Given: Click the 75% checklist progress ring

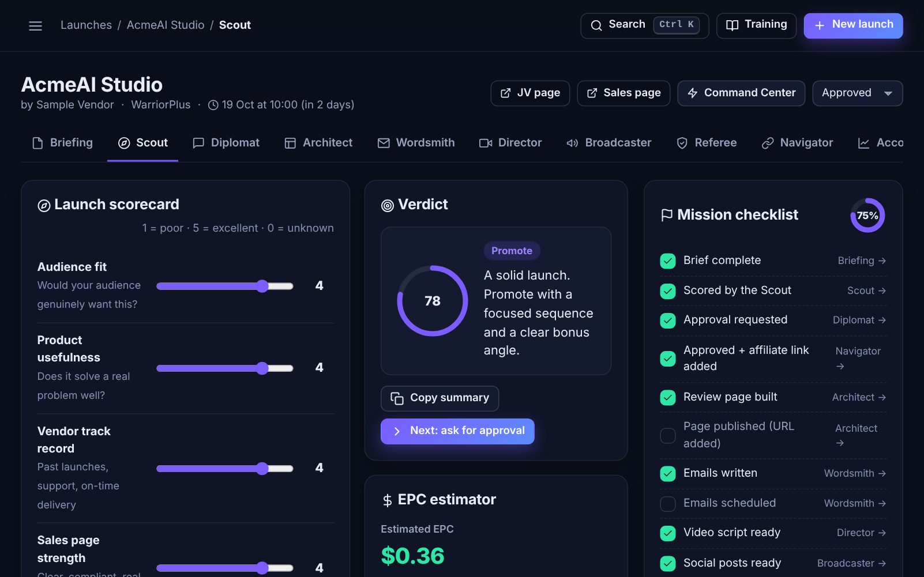Looking at the screenshot, I should (x=867, y=216).
